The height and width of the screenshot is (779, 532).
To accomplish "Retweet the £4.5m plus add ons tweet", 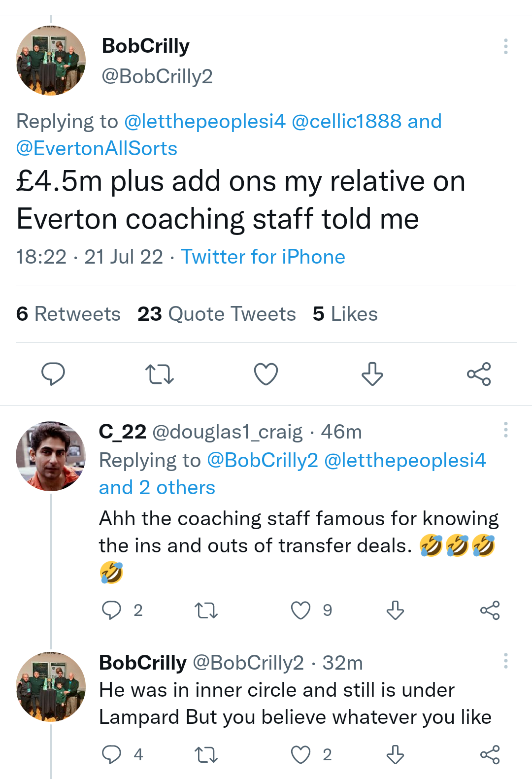I will (x=160, y=374).
